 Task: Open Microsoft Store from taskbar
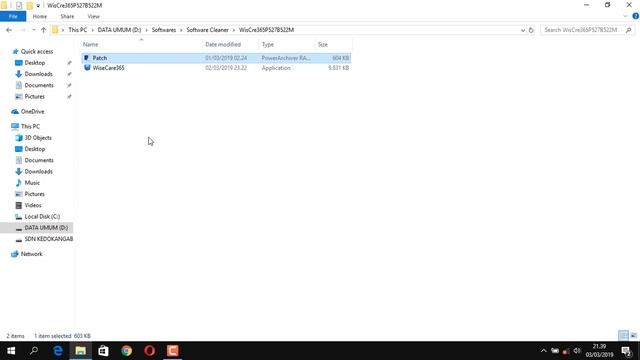pyautogui.click(x=103, y=351)
